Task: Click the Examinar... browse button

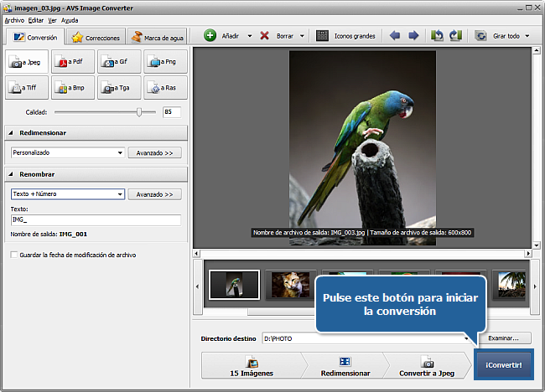Action: point(503,338)
